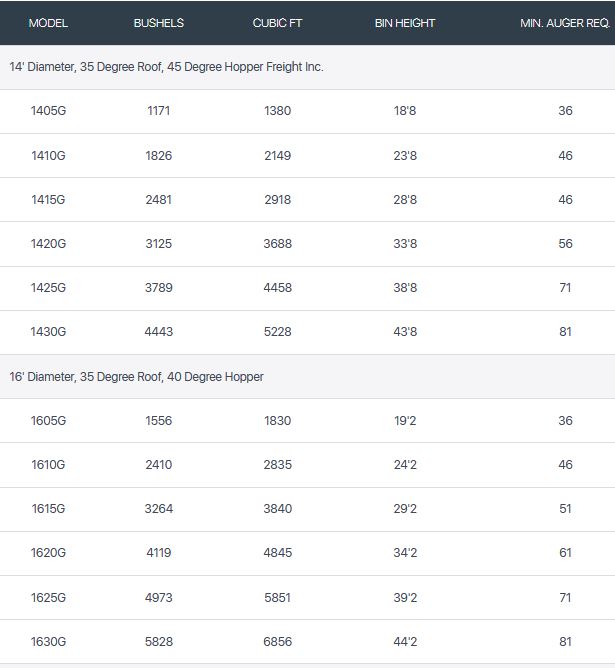Click the 2918 cubic ft cell
The height and width of the screenshot is (668, 615).
277,200
